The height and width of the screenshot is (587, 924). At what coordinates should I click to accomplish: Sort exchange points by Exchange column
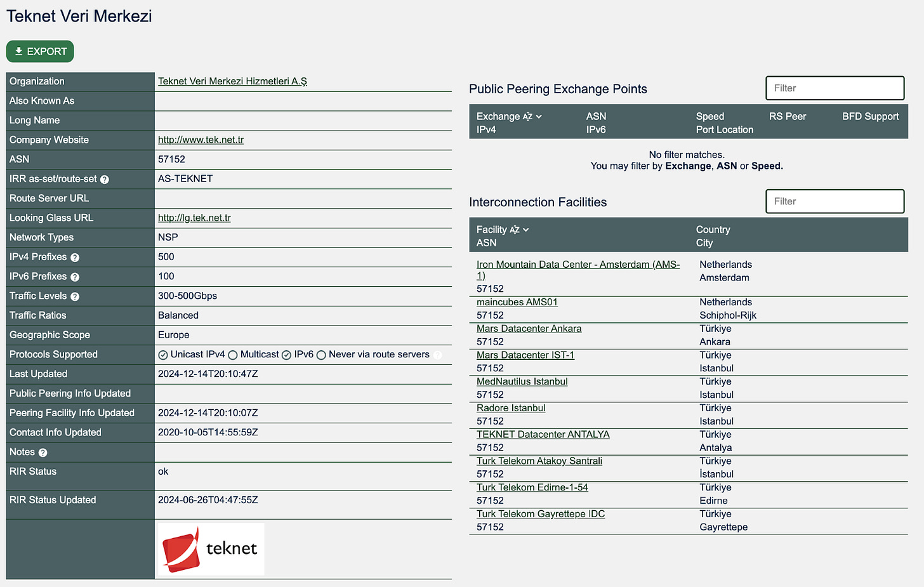point(509,117)
